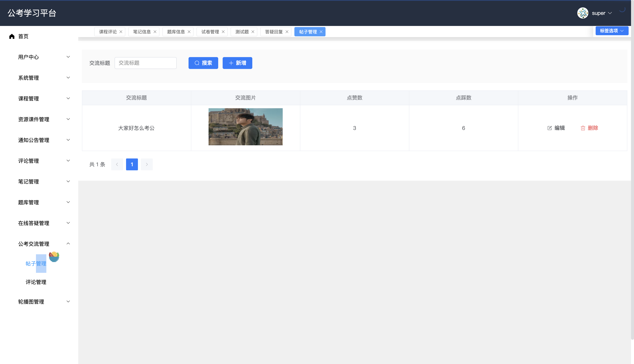The height and width of the screenshot is (364, 634).
Task: Close the 笔记信息 tab with its X
Action: 155,32
